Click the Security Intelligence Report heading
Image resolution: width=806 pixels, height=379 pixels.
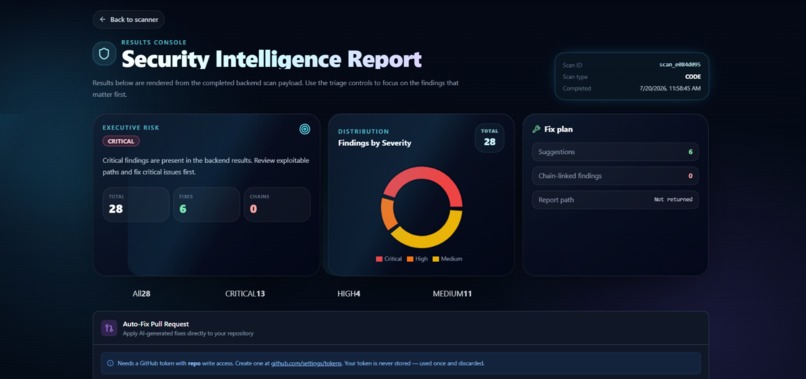tap(271, 59)
